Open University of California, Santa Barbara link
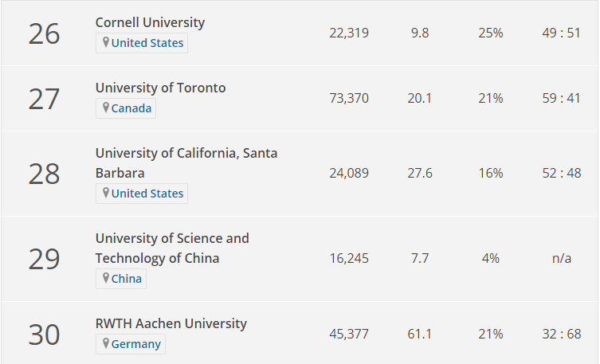 coord(186,162)
